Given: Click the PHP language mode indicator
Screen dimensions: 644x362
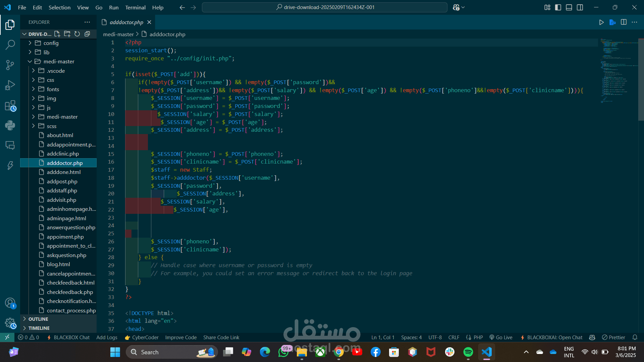Looking at the screenshot, I should pos(478,338).
